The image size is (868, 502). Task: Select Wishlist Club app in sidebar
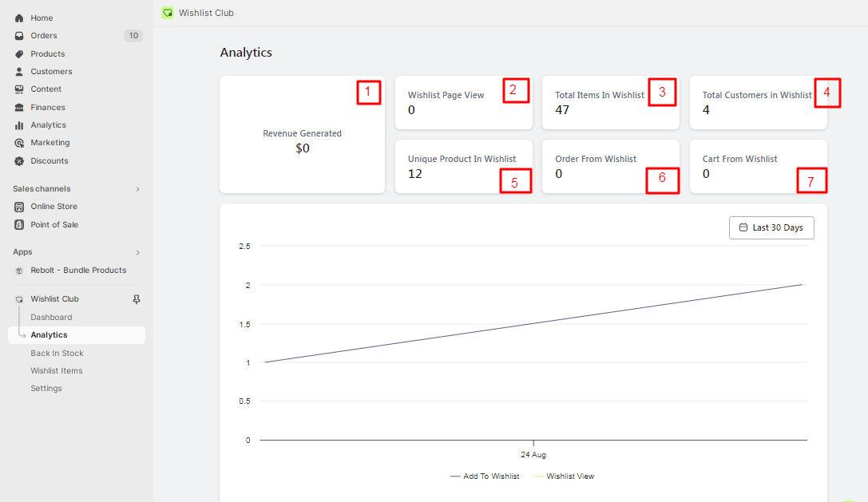pyautogui.click(x=54, y=298)
